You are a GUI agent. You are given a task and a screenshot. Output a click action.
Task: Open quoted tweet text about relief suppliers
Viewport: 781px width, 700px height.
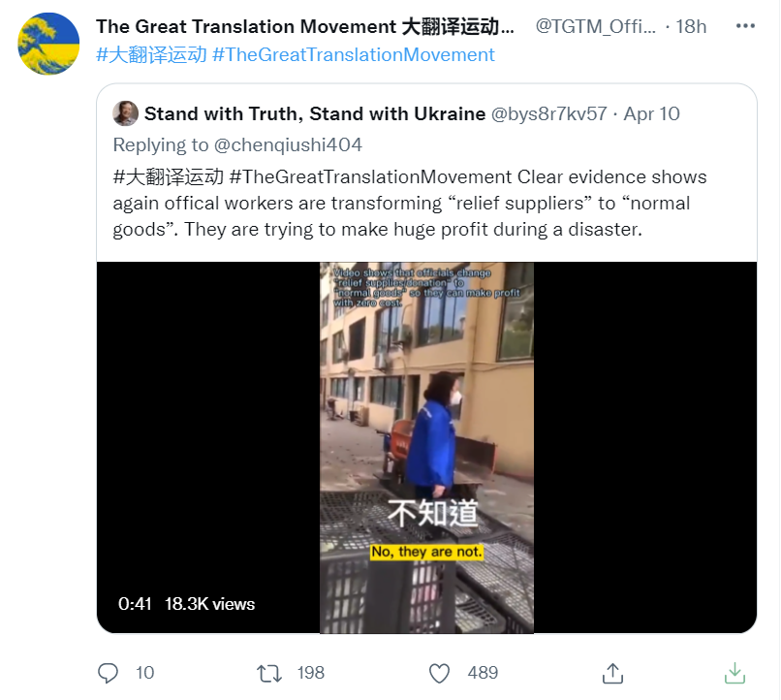tap(410, 204)
